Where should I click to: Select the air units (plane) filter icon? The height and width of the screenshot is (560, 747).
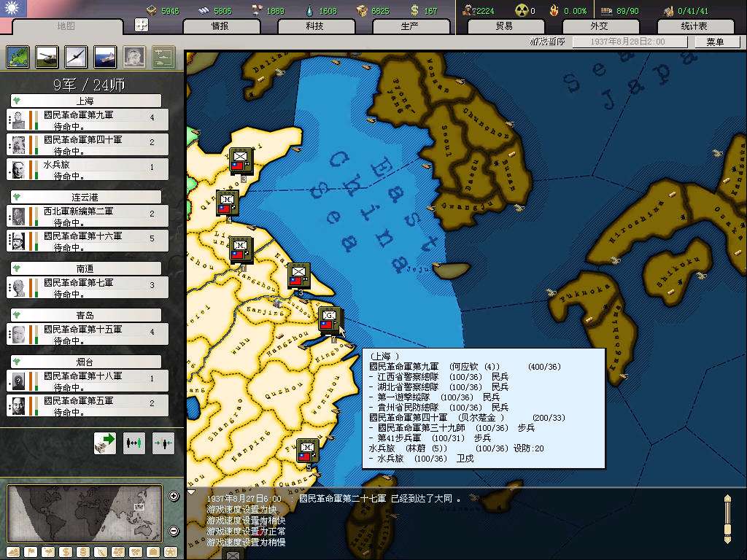click(x=76, y=57)
